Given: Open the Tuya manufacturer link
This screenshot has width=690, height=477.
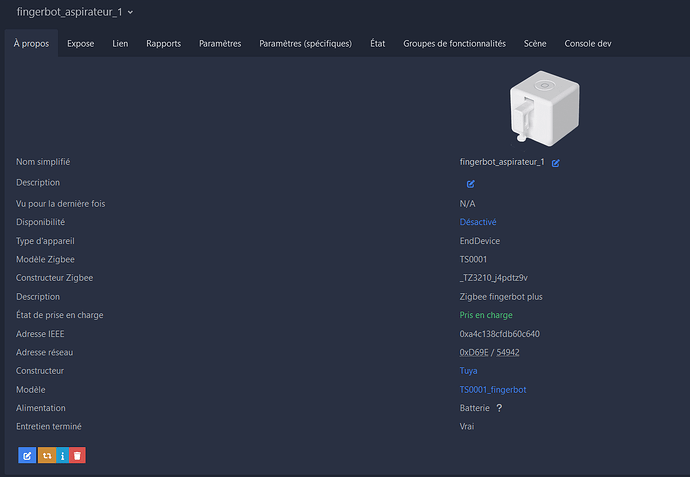Looking at the screenshot, I should point(469,371).
